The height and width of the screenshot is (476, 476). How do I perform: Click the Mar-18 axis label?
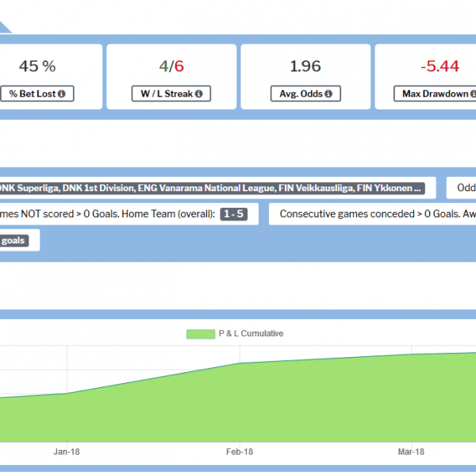pos(411,451)
